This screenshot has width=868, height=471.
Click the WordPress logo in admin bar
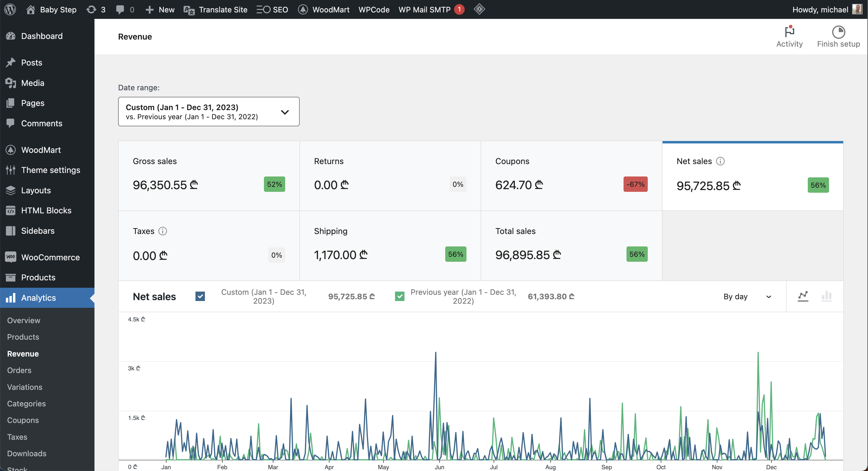click(10, 9)
